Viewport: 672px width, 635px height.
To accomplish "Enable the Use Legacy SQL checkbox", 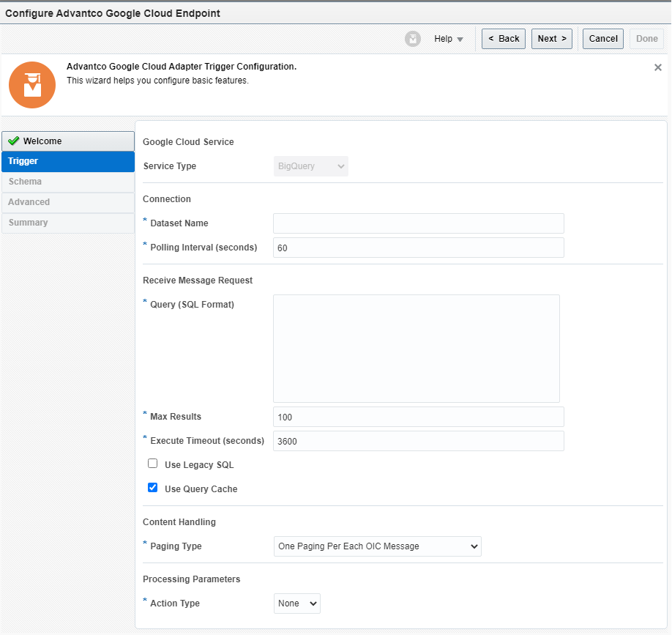I will coord(152,464).
